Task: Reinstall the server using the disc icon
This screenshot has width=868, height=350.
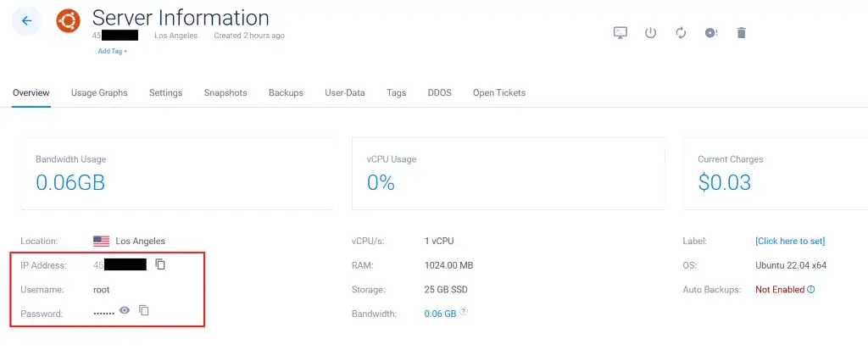Action: click(711, 33)
